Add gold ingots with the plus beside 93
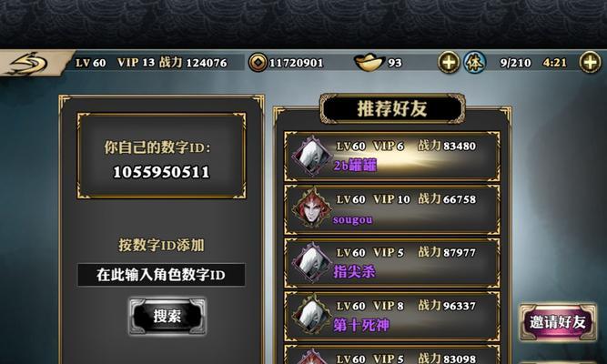The width and height of the screenshot is (607, 364). pyautogui.click(x=449, y=63)
